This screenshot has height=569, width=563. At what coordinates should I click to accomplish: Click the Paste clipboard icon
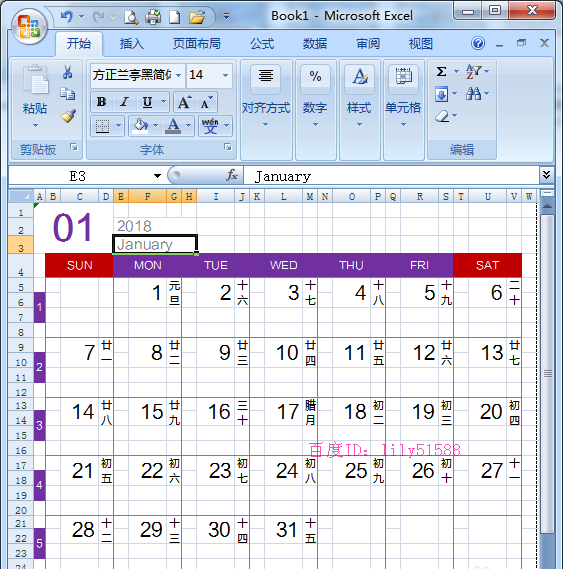click(x=35, y=79)
